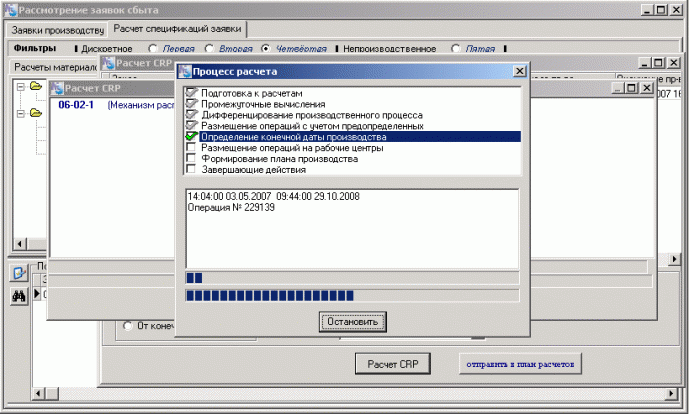
Task: Switch to Заявки производству tab
Action: (x=57, y=30)
